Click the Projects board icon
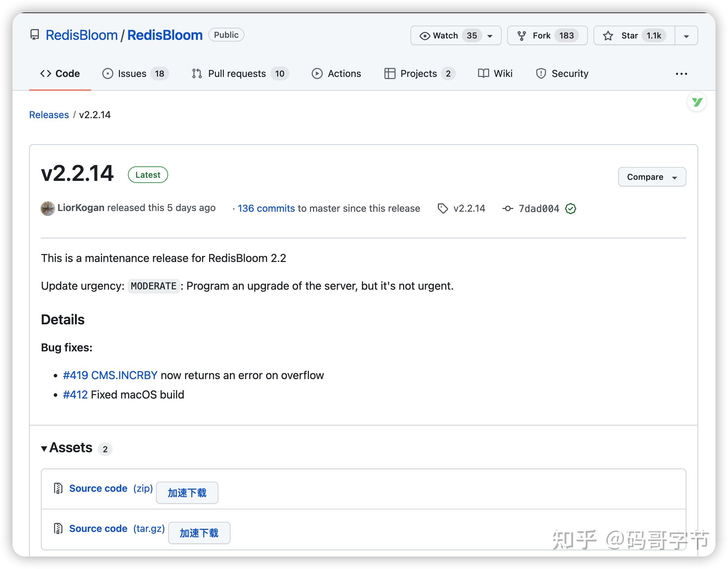 coord(390,73)
